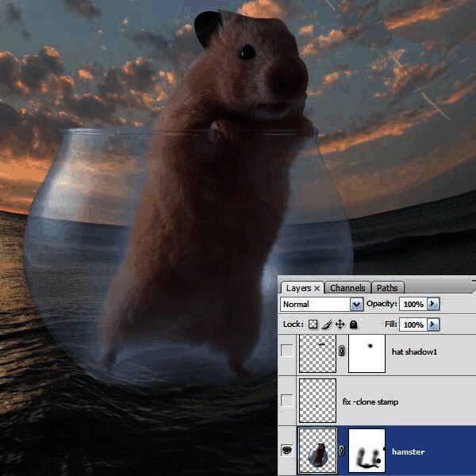
Task: Select the hat shadow1 layer name
Action: tap(414, 350)
